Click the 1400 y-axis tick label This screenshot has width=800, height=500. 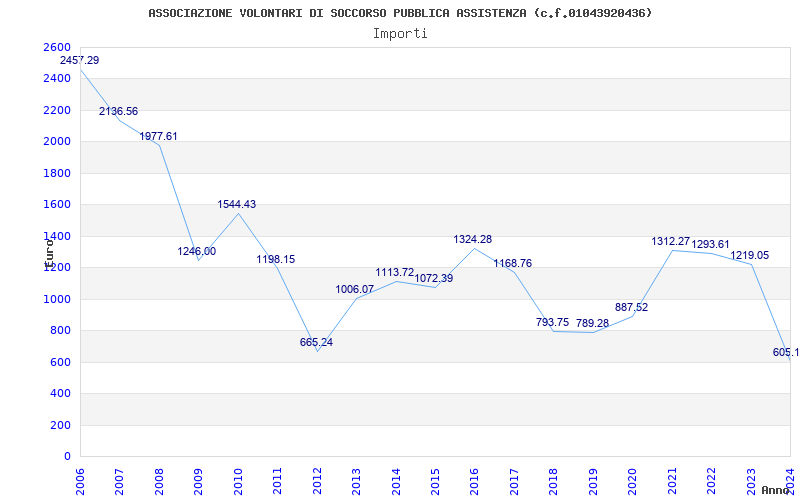[57, 236]
